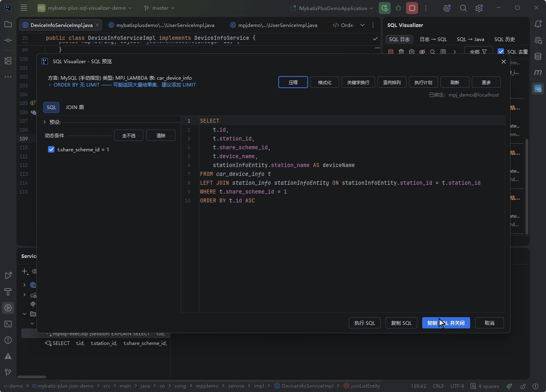Screen dimensions: 546x392
Task: Click the joinListEntity breadcrumb
Action: (x=361, y=386)
